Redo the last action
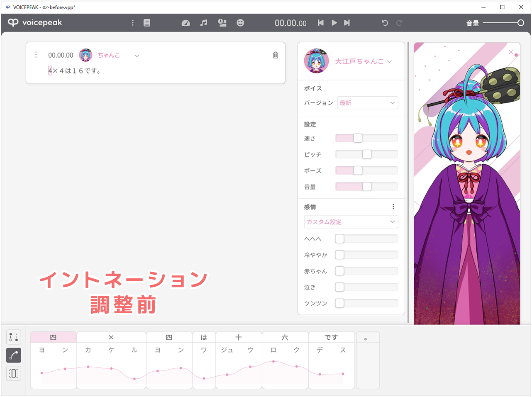The width and height of the screenshot is (532, 397). point(399,23)
